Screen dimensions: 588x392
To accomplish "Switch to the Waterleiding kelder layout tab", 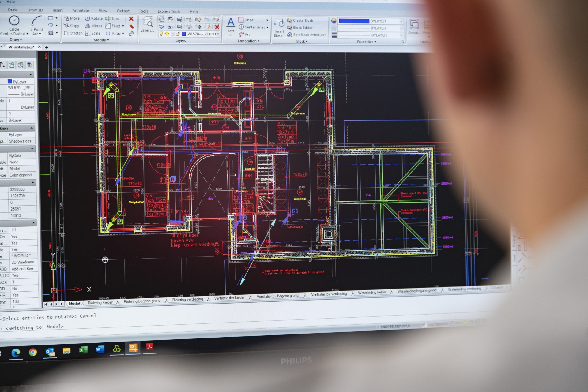I will tap(372, 293).
